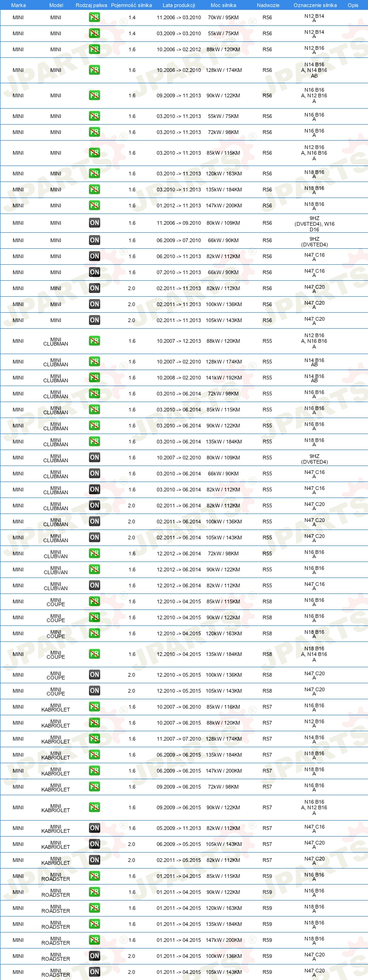Select the PB icon in the Clubman 141kW / 192KM row
368x980 pixels.
pos(95,378)
